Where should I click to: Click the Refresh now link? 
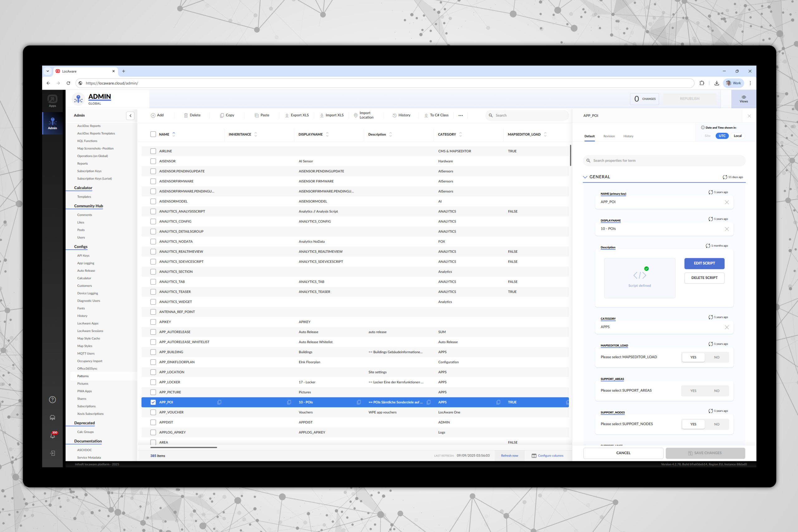pyautogui.click(x=509, y=456)
